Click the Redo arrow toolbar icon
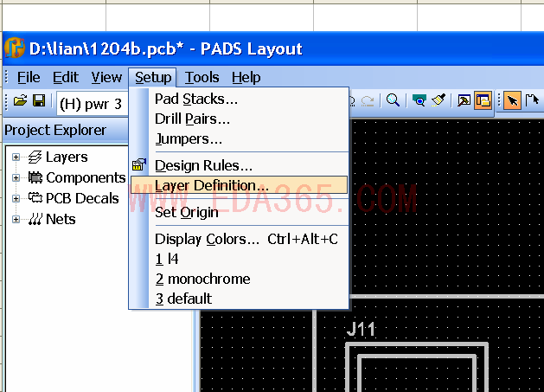544x392 pixels. pyautogui.click(x=368, y=101)
